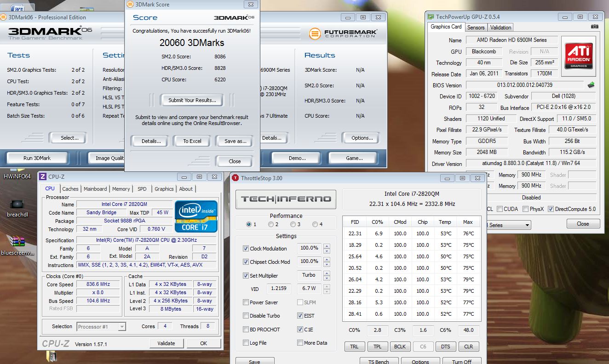Enable the Power Saver checkbox
Image resolution: width=609 pixels, height=364 pixels.
pos(246,302)
